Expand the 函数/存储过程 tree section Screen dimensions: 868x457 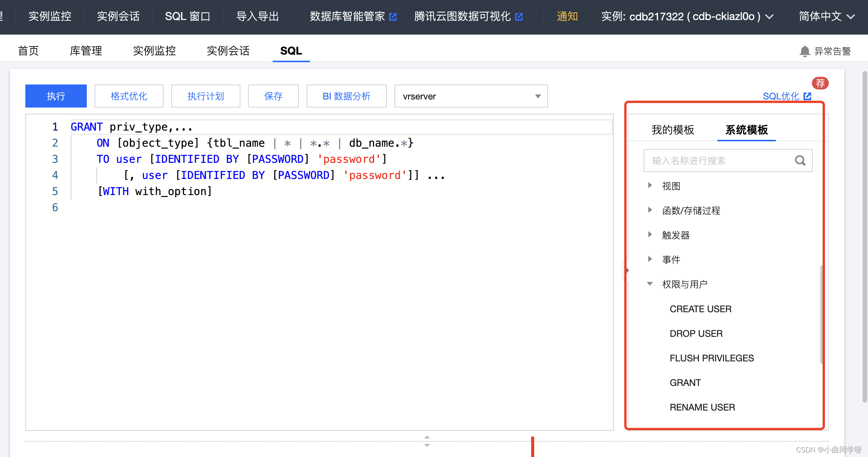[651, 211]
